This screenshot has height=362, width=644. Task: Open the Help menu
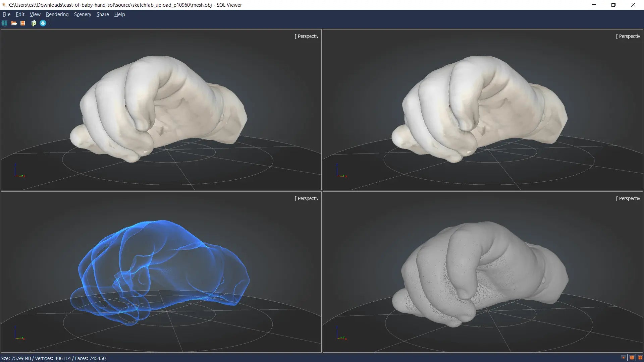coord(119,14)
